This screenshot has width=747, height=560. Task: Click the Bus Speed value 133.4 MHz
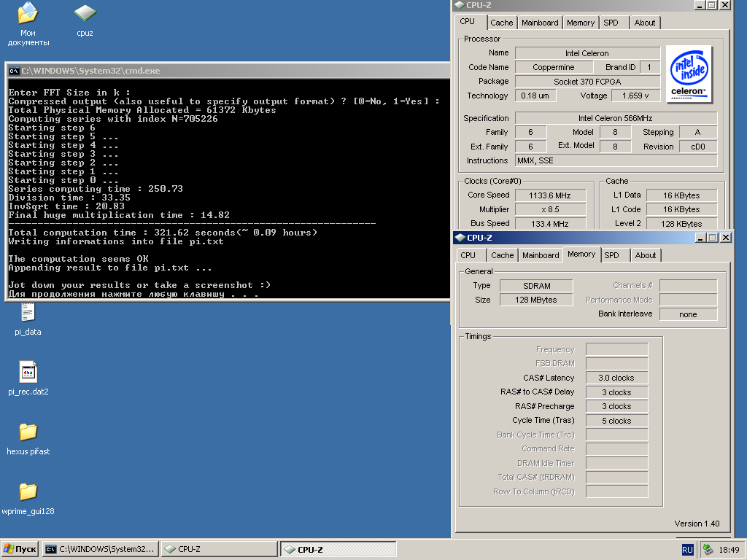[x=550, y=224]
